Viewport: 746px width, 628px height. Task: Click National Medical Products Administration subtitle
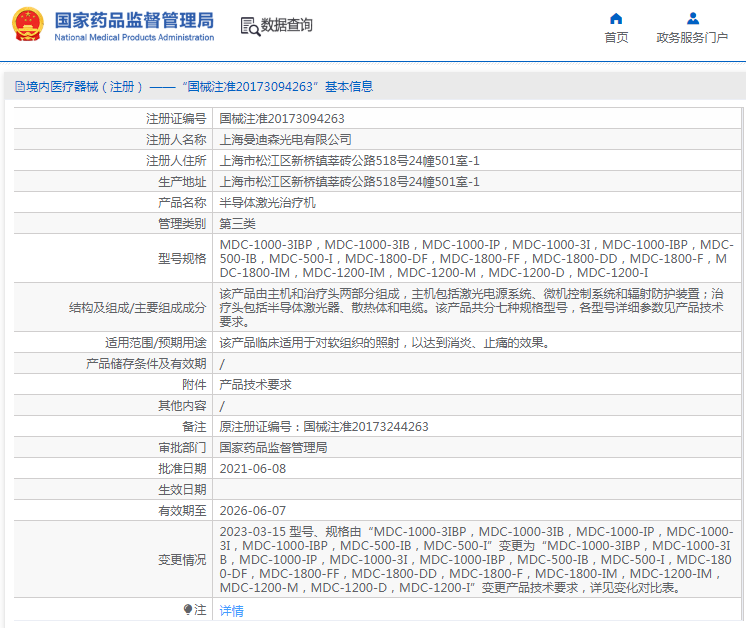[x=134, y=37]
